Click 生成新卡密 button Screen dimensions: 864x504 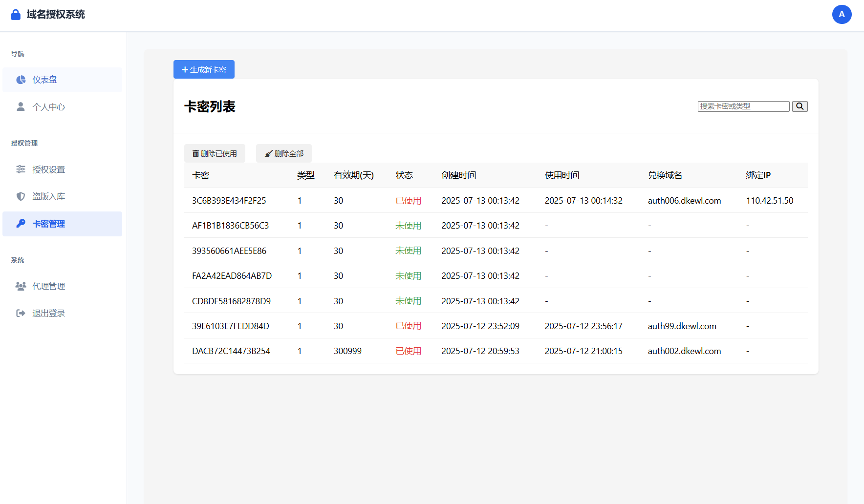click(204, 69)
